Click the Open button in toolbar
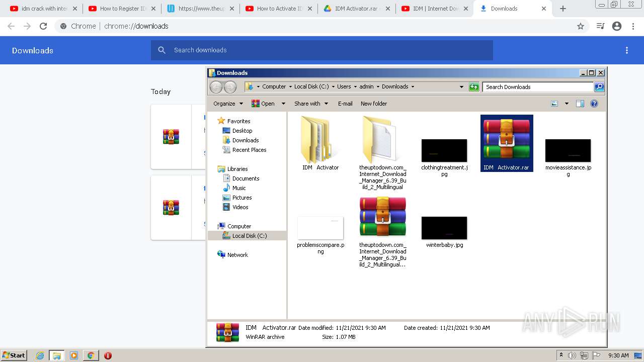644x362 pixels. pyautogui.click(x=263, y=104)
